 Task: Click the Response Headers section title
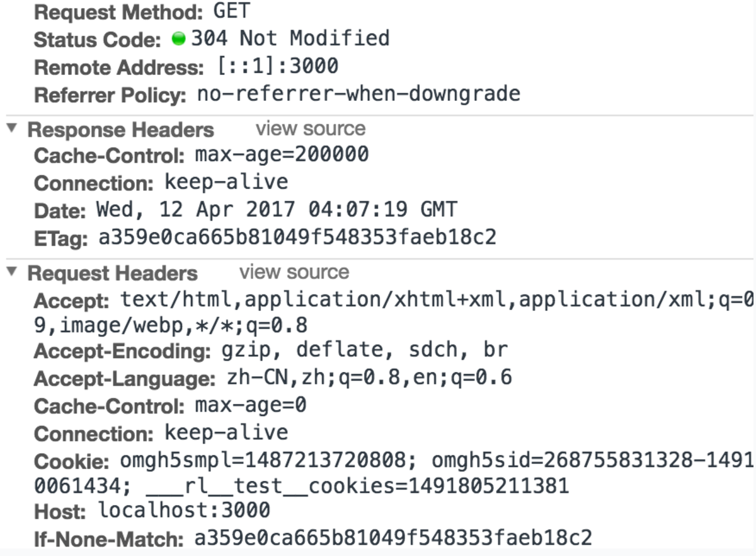coord(120,130)
